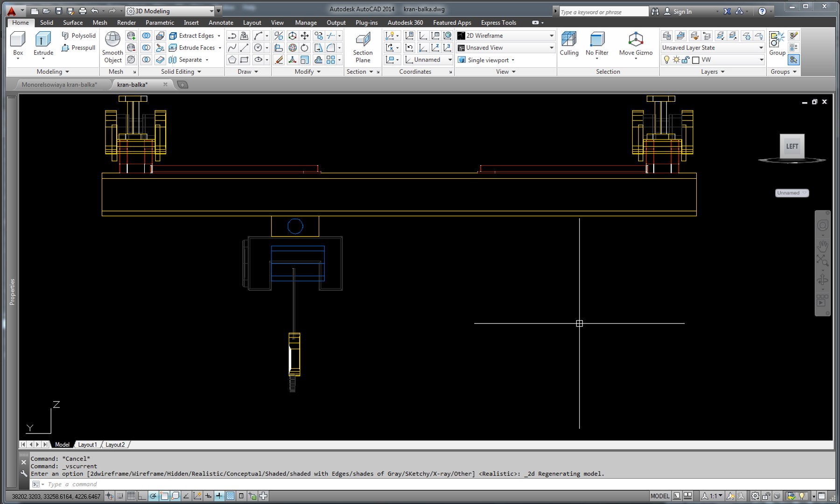This screenshot has height=504, width=840.
Task: Switch to Monorelsowiaya kran-balka drawing tab
Action: click(59, 84)
